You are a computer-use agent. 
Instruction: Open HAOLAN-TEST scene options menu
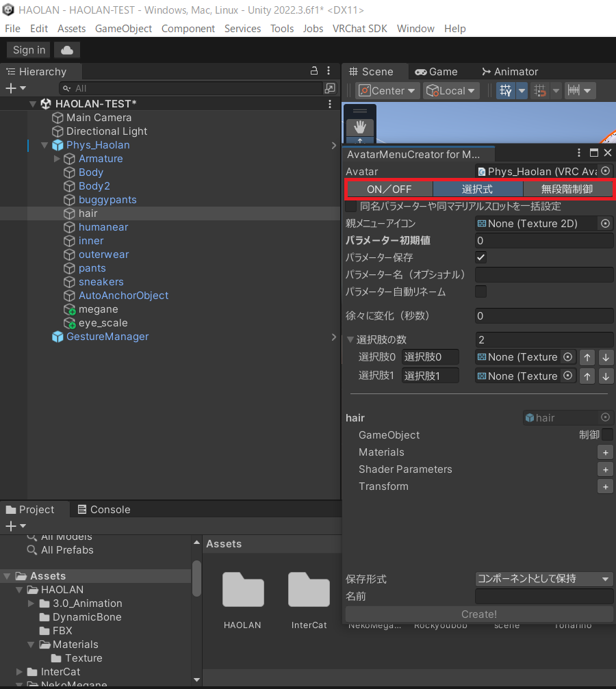click(x=330, y=104)
